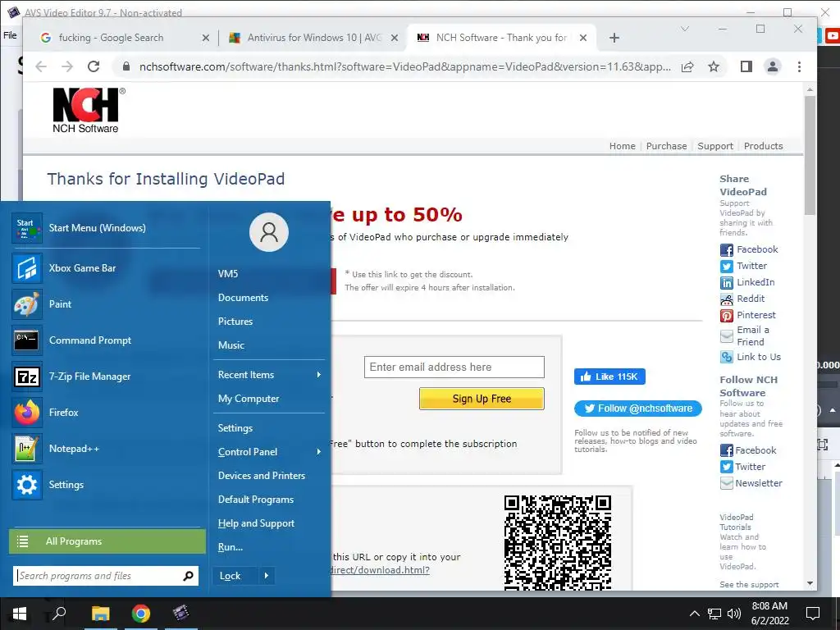Image resolution: width=840 pixels, height=630 pixels.
Task: Go back in Chrome browser
Action: 41,66
